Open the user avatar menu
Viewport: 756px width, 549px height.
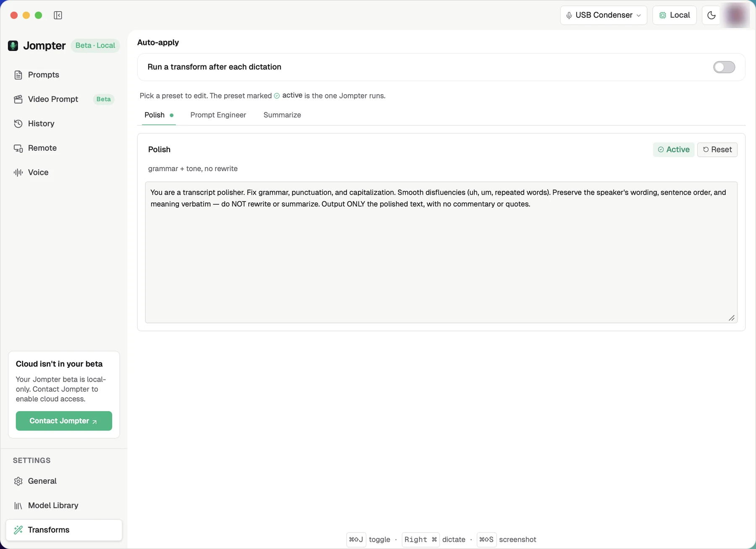736,15
